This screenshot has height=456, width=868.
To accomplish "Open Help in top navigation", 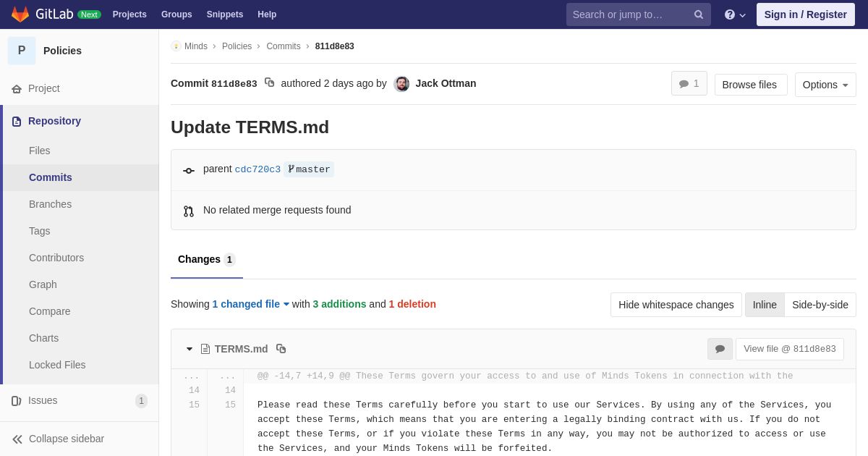I will (x=267, y=14).
